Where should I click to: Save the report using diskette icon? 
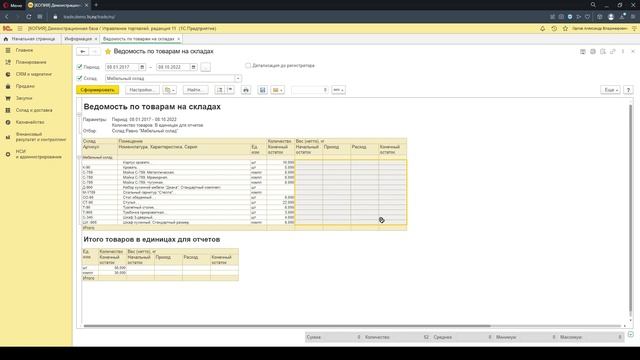[x=262, y=90]
